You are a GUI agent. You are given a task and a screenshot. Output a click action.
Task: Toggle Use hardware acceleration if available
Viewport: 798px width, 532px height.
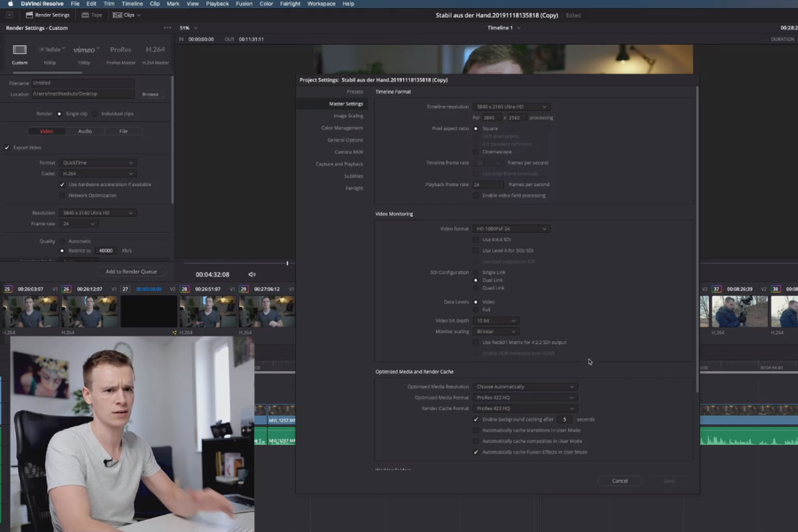(62, 184)
